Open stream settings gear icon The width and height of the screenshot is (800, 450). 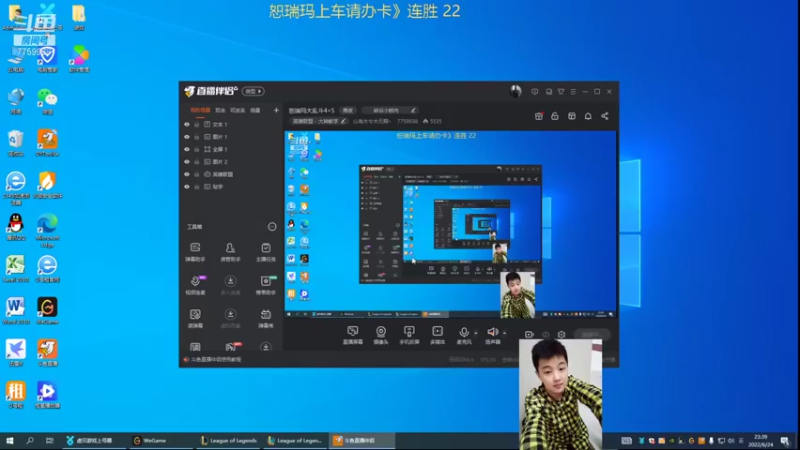[x=561, y=335]
